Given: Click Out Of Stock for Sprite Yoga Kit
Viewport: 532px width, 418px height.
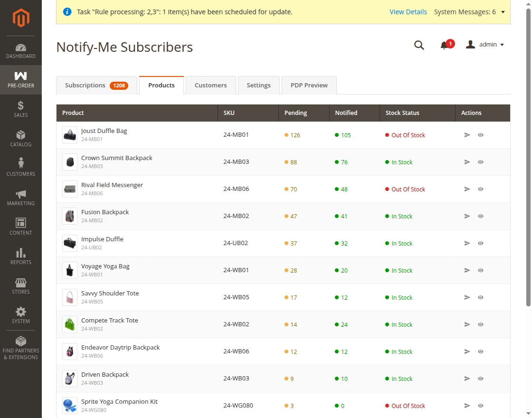Looking at the screenshot, I should 405,406.
